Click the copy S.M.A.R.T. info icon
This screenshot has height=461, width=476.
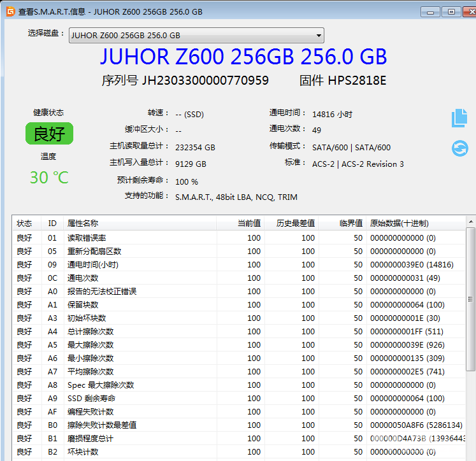[x=459, y=118]
